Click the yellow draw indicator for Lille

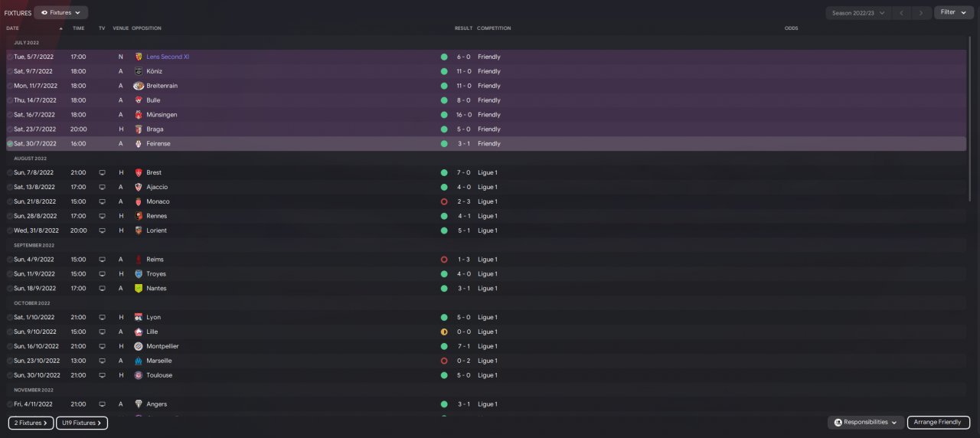444,332
